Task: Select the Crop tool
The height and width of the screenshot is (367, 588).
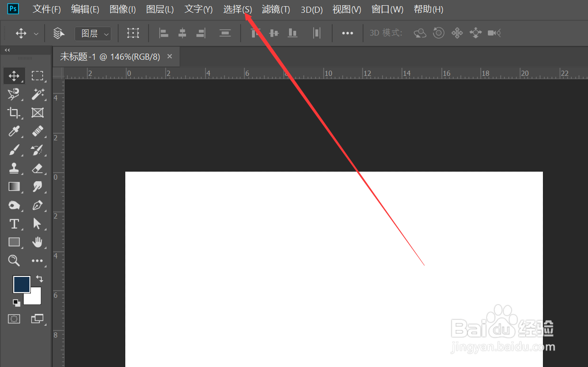Action: tap(14, 112)
